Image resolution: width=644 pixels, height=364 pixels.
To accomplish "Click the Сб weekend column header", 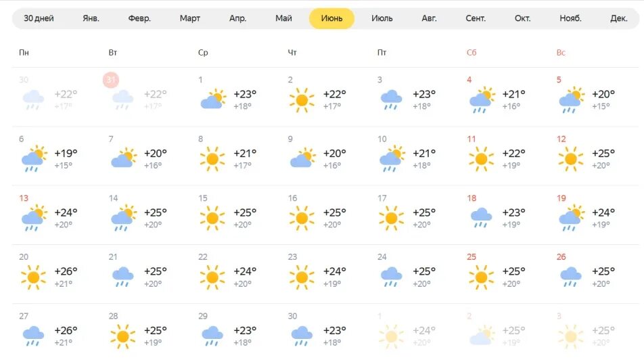I will coord(471,53).
